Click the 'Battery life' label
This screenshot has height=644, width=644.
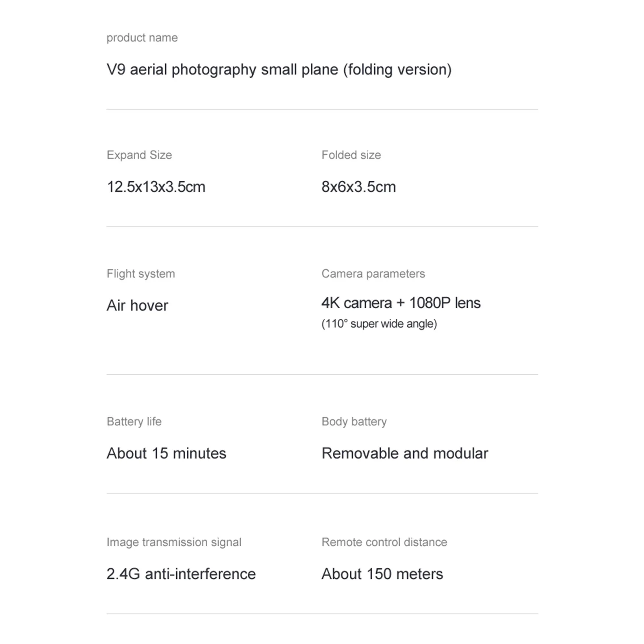134,421
